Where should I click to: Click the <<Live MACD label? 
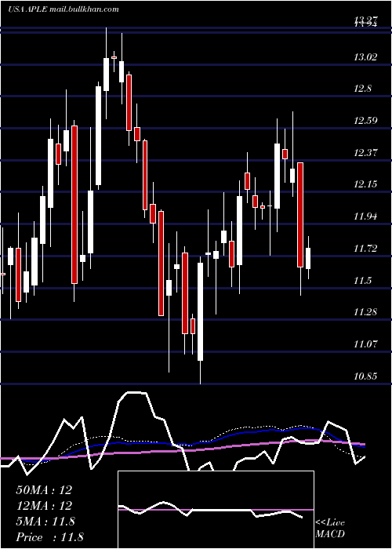click(330, 528)
